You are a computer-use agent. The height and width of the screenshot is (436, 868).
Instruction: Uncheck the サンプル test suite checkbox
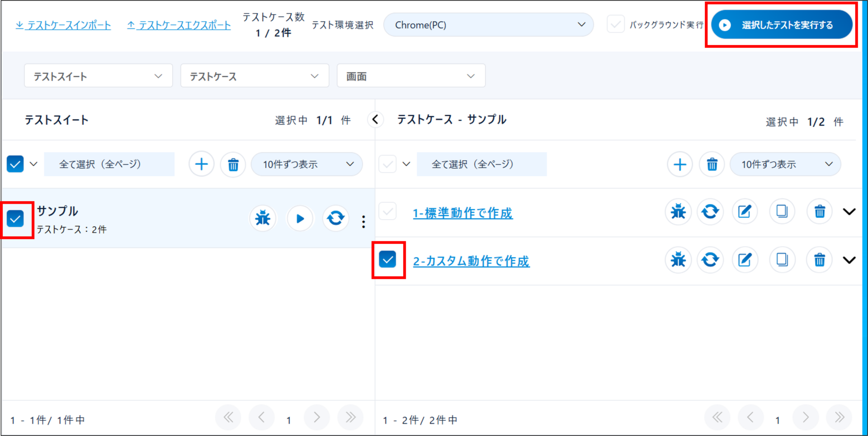coord(15,219)
